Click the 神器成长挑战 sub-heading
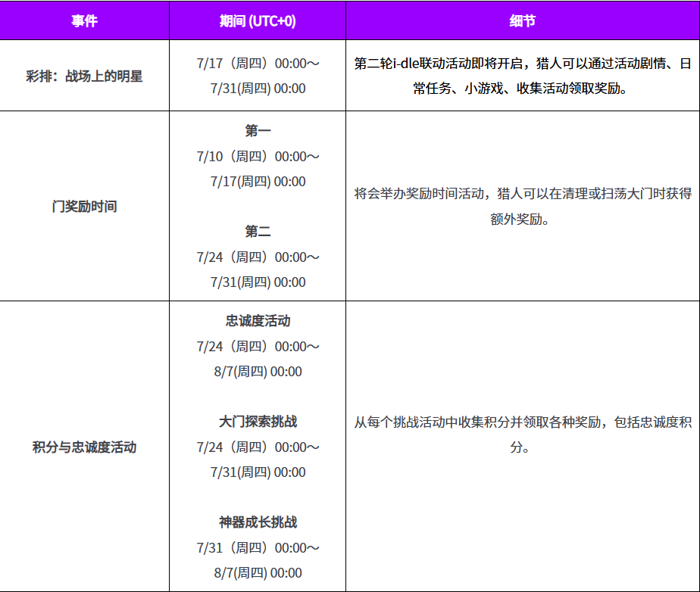This screenshot has height=592, width=700. [x=258, y=522]
